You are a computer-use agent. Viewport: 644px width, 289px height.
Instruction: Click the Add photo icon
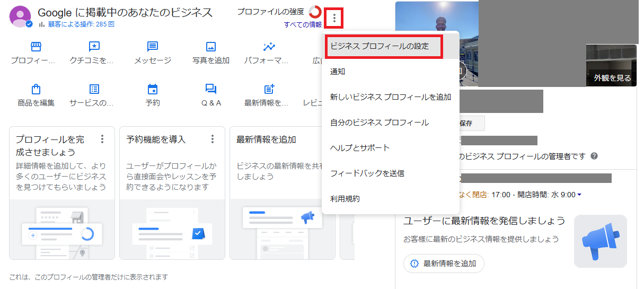click(x=211, y=46)
